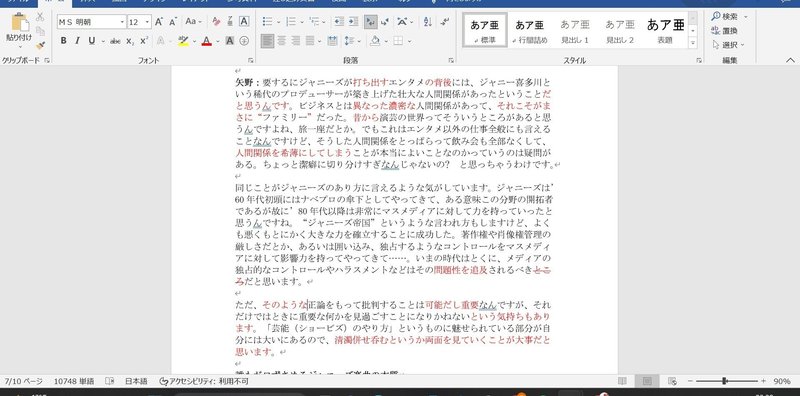Image resolution: width=800 pixels, height=396 pixels.
Task: Select the Center alignment icon
Action: pyautogui.click(x=281, y=41)
